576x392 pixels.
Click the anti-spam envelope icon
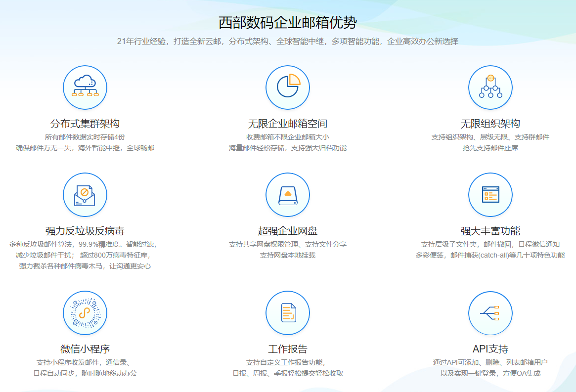[x=85, y=195]
